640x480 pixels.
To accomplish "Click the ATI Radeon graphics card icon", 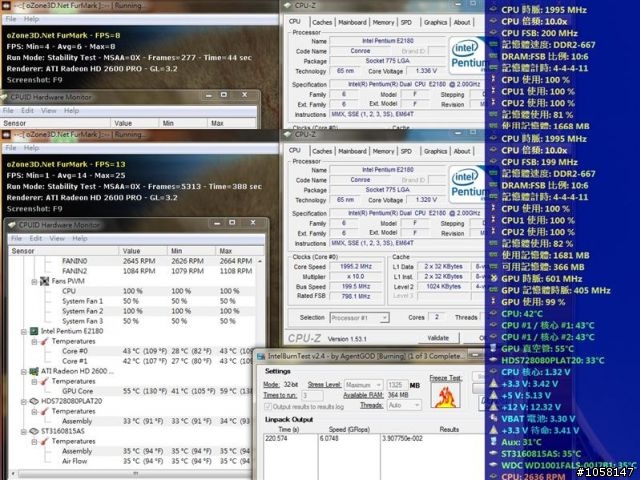I will [x=34, y=371].
